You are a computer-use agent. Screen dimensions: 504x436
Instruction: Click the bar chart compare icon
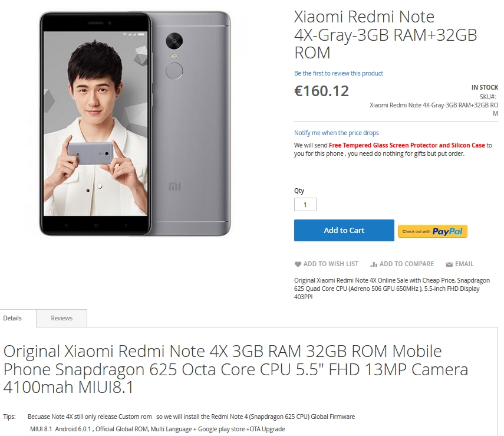374,264
